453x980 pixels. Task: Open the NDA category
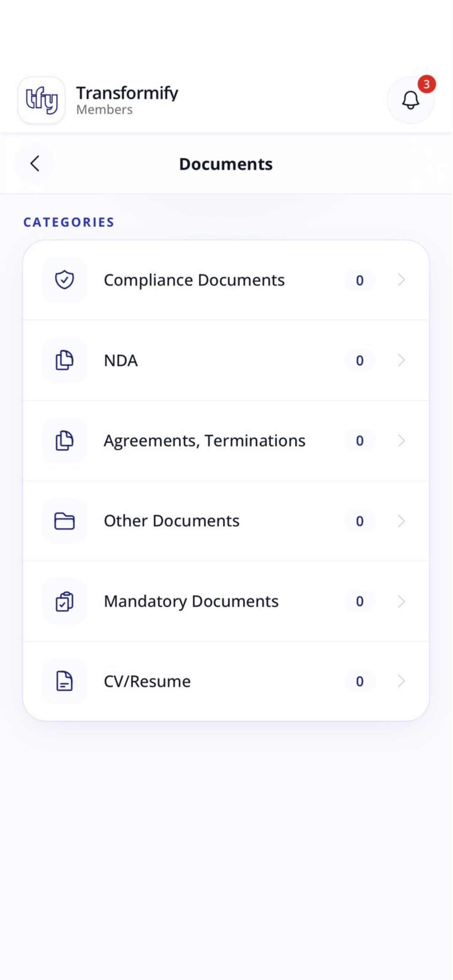coord(226,360)
